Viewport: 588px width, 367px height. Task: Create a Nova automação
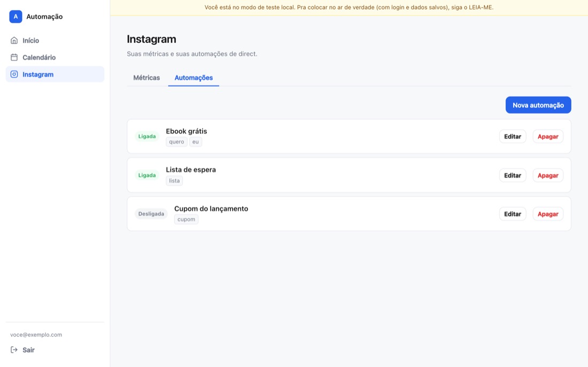click(x=538, y=105)
